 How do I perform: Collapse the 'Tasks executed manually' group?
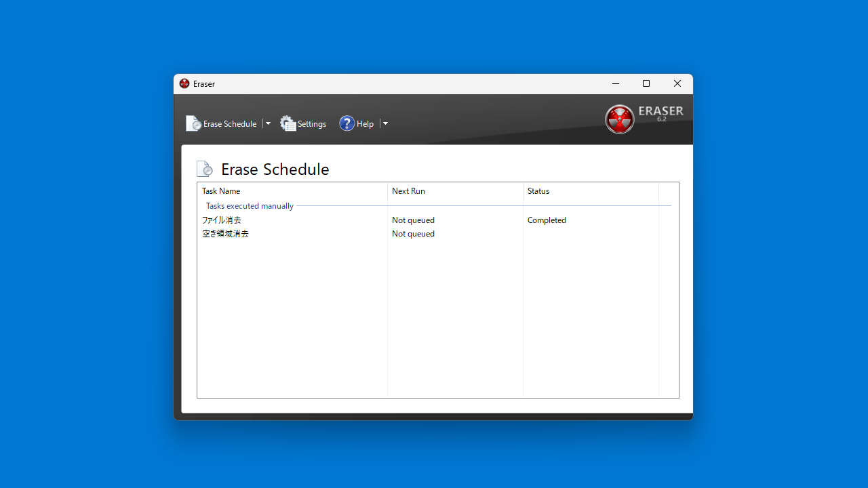250,206
